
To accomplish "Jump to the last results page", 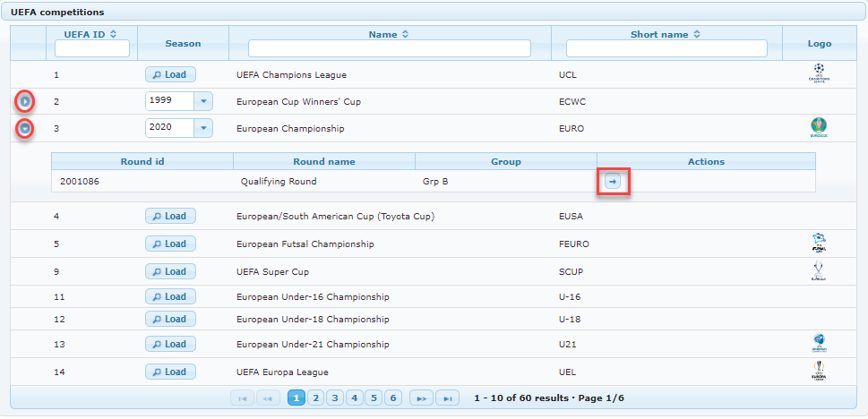I will pos(449,398).
